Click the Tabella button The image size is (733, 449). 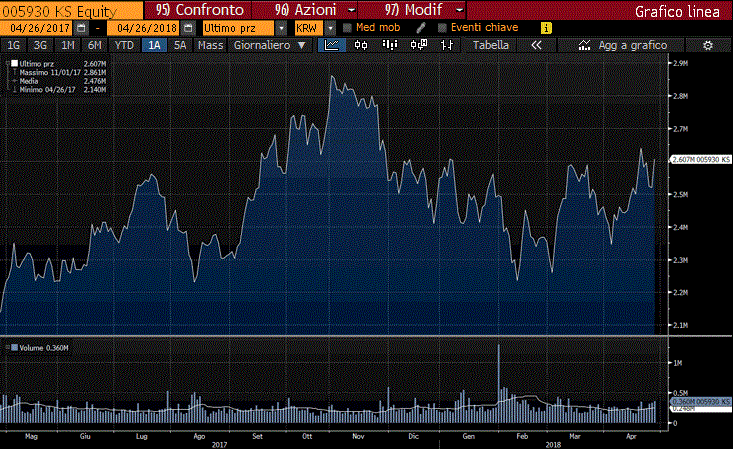point(491,45)
